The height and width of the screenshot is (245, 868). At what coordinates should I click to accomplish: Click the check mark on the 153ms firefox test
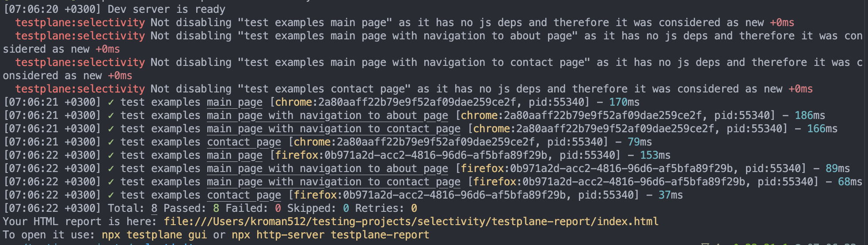(x=111, y=156)
